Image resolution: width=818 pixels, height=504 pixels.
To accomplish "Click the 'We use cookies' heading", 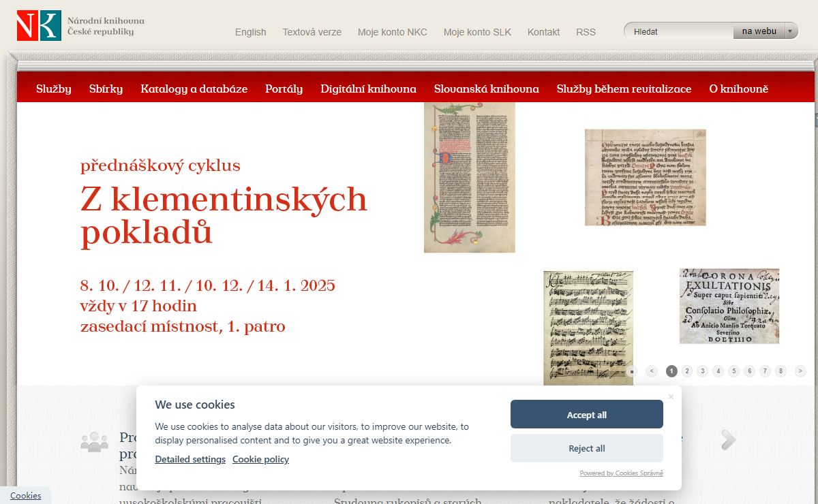I will (195, 405).
